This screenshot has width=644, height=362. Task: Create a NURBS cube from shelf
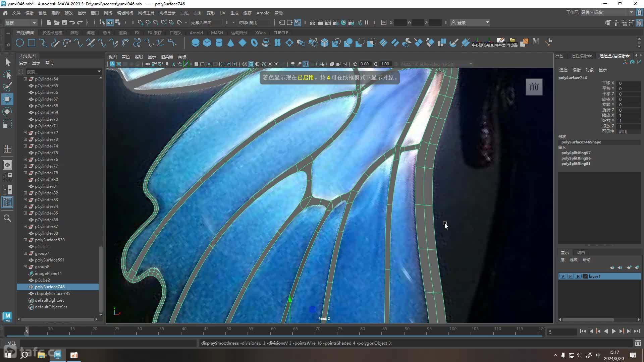(207, 43)
